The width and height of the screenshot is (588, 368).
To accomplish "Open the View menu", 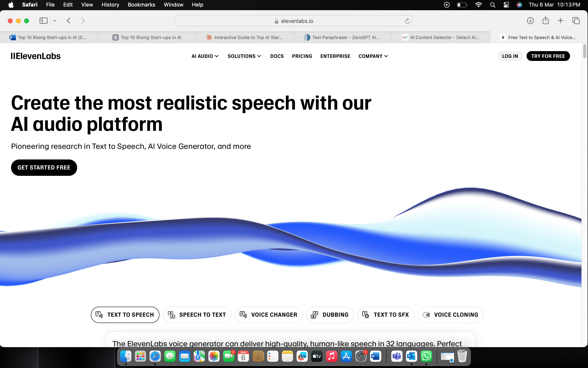I will tap(87, 5).
